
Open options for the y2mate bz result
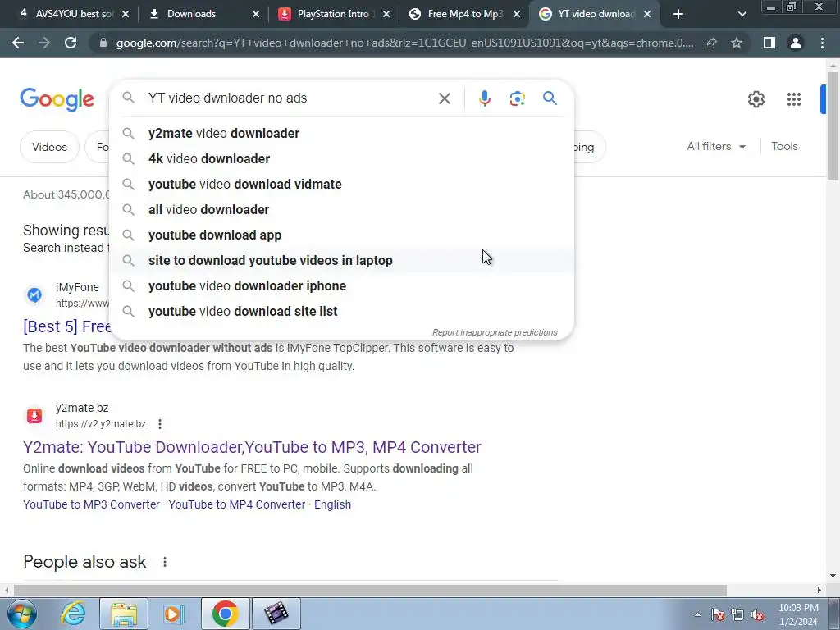160,424
